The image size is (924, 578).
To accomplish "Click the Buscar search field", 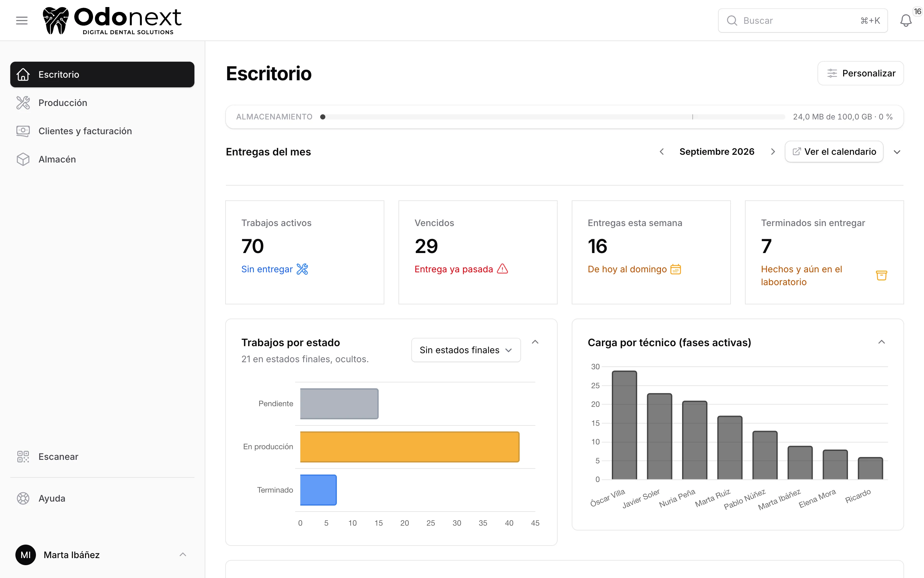I will (803, 21).
